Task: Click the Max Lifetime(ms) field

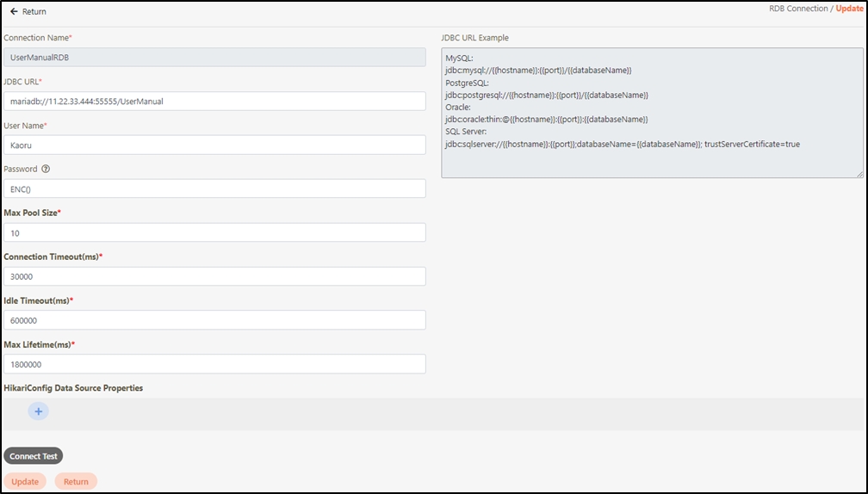Action: tap(214, 364)
